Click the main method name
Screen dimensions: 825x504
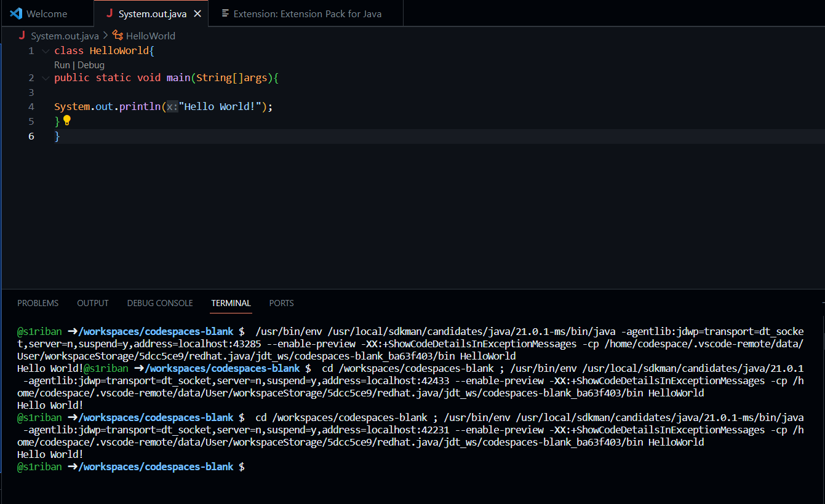pos(178,78)
